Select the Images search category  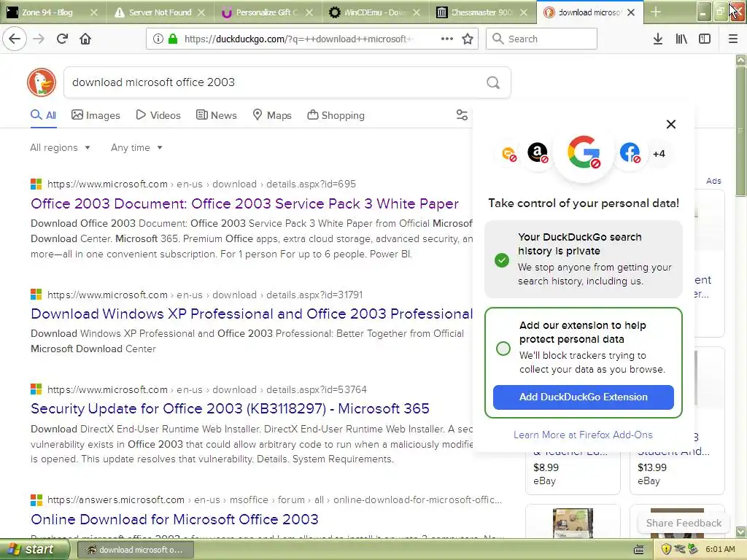96,115
